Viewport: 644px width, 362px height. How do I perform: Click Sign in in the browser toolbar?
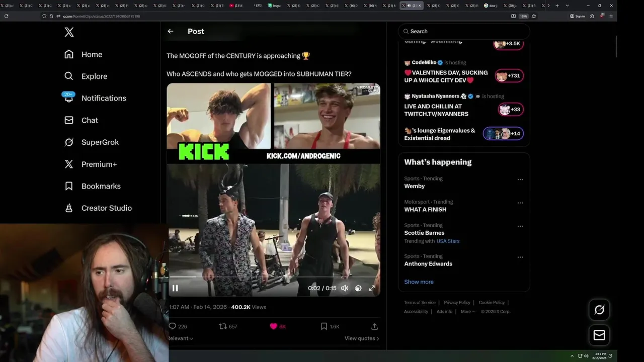[x=577, y=16]
